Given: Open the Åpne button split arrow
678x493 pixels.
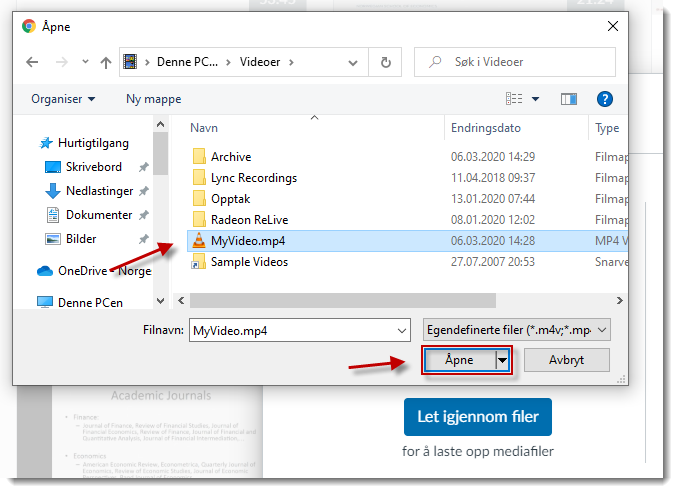Looking at the screenshot, I should (503, 360).
